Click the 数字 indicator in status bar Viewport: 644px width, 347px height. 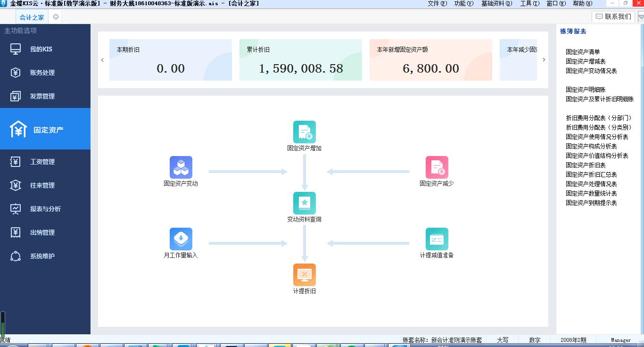click(535, 340)
